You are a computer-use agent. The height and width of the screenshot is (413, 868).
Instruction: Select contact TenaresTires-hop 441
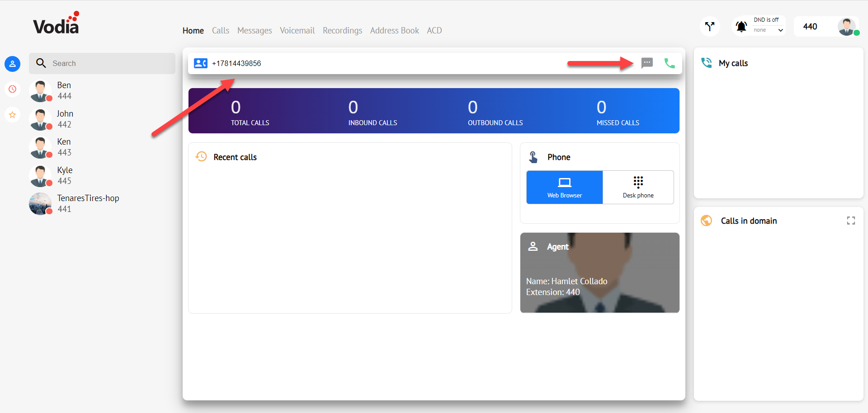102,204
